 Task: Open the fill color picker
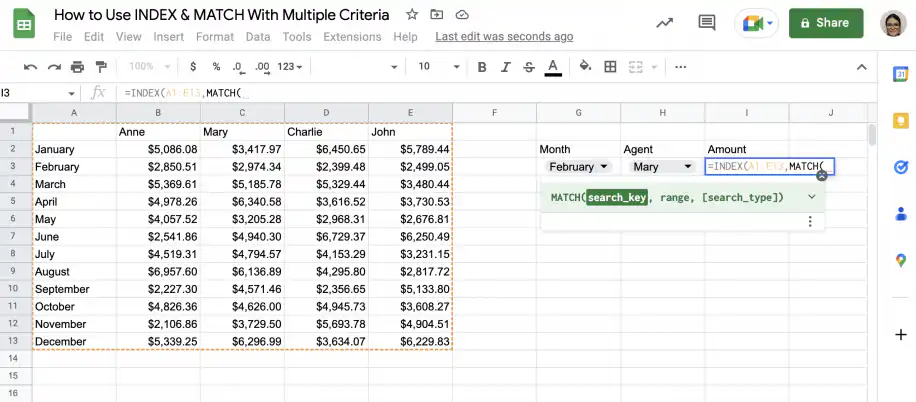pyautogui.click(x=585, y=67)
